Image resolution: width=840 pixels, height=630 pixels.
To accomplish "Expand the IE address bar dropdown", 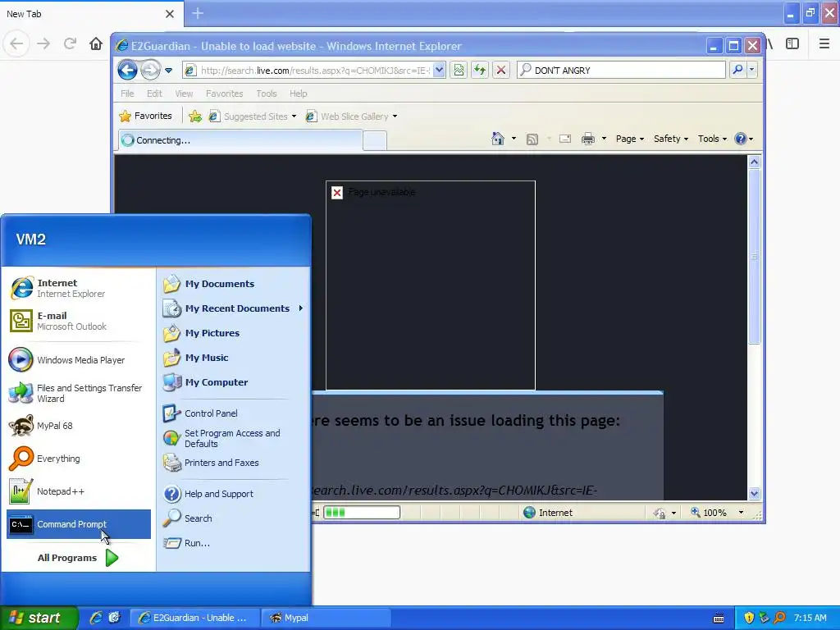I will 439,70.
